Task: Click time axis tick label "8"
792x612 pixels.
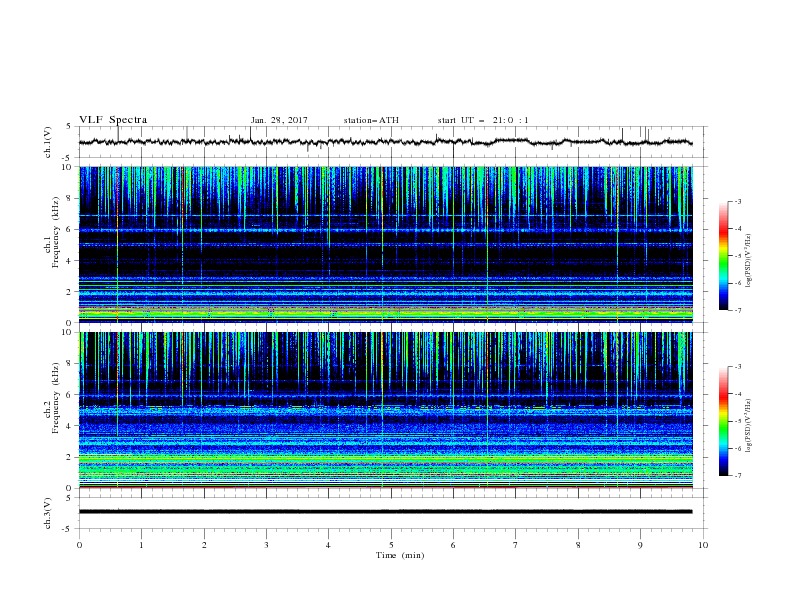Action: tap(578, 545)
